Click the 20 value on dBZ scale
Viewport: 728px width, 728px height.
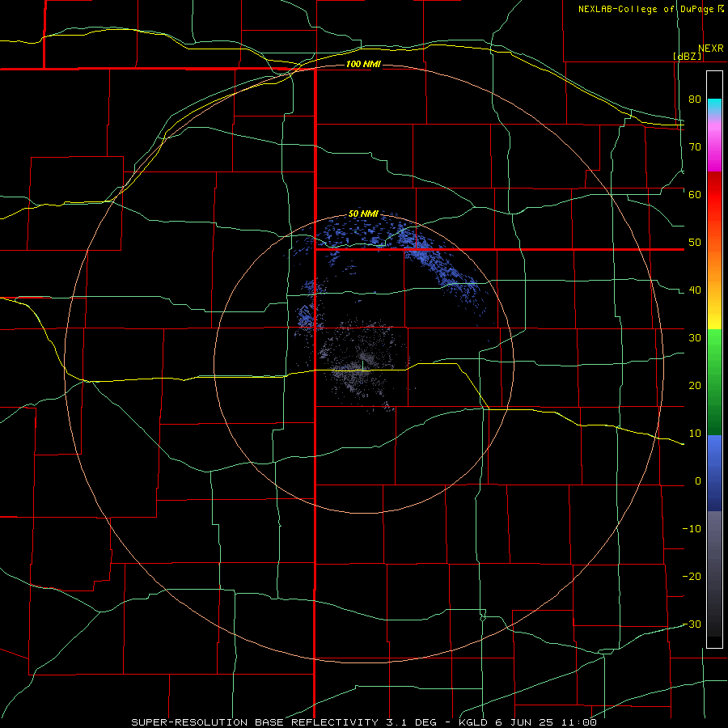coord(695,385)
